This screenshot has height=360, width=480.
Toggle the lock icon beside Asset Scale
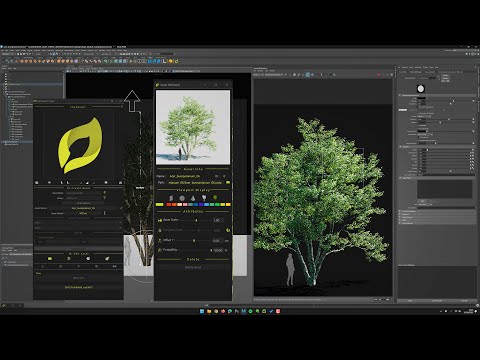(160, 220)
